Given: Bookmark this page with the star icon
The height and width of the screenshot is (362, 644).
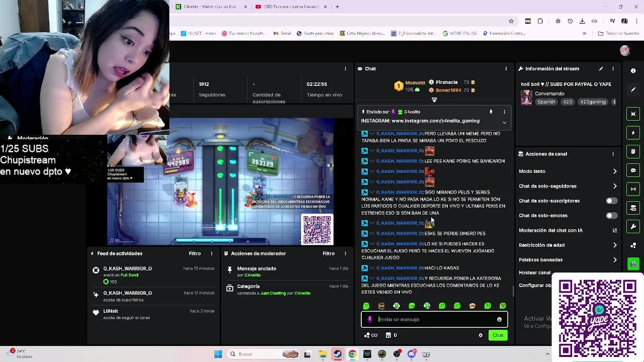Looking at the screenshot, I should point(511,21).
